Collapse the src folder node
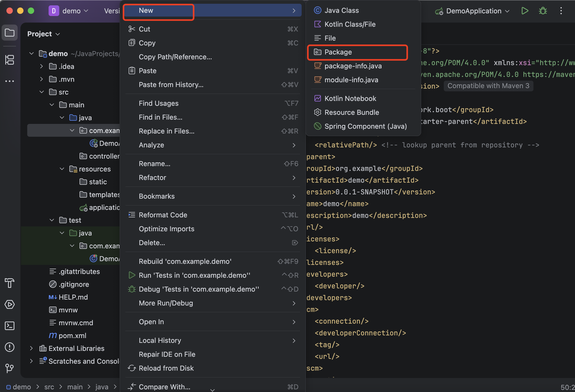This screenshot has height=392, width=575. (x=42, y=92)
